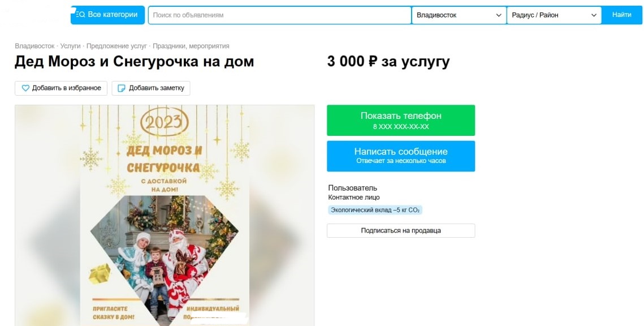Viewport: 644px width, 326px height.
Task: Open the Услуги breadcrumb link
Action: coord(70,46)
